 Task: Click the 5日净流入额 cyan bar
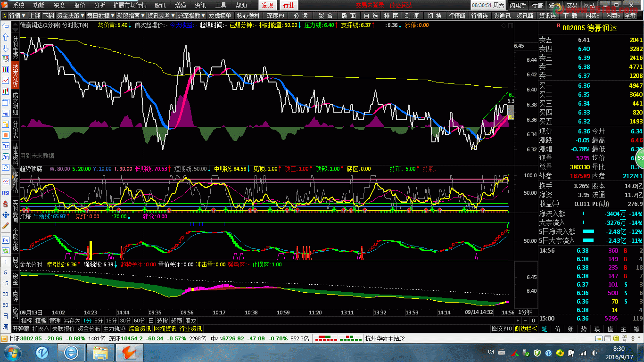click(588, 231)
